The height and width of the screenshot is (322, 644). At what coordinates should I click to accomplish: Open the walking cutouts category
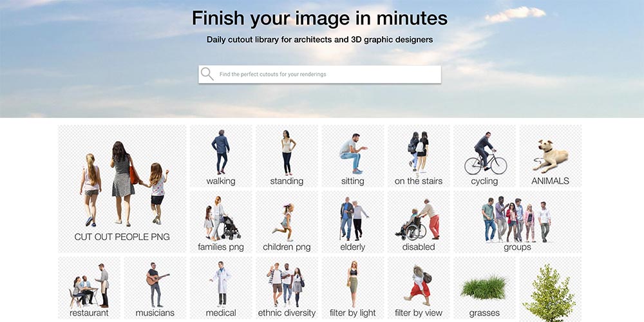(x=221, y=156)
